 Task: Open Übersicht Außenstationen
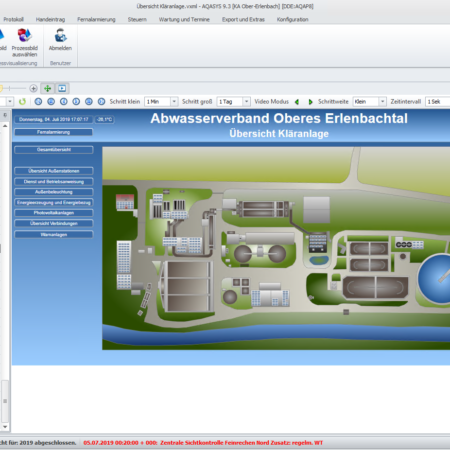(53, 171)
